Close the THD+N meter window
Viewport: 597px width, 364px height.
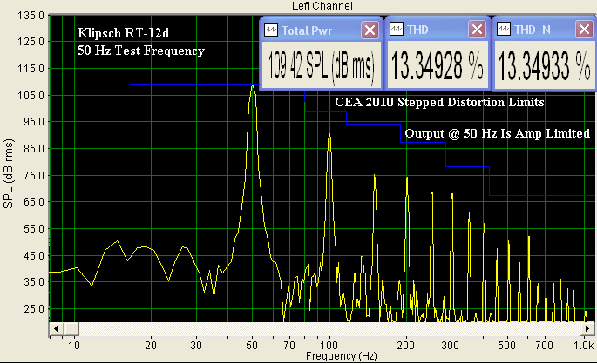[x=584, y=30]
